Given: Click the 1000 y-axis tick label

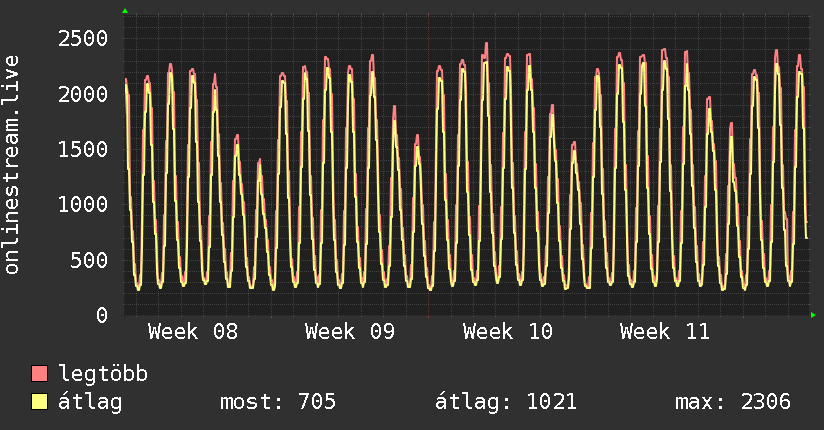Looking at the screenshot, I should click(x=83, y=204).
